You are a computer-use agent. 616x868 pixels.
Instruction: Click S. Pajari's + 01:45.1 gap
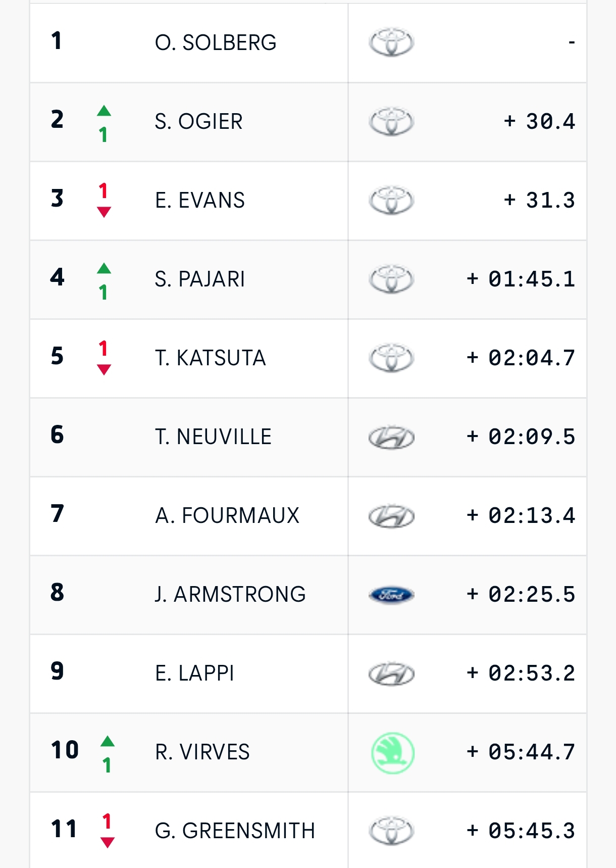521,279
